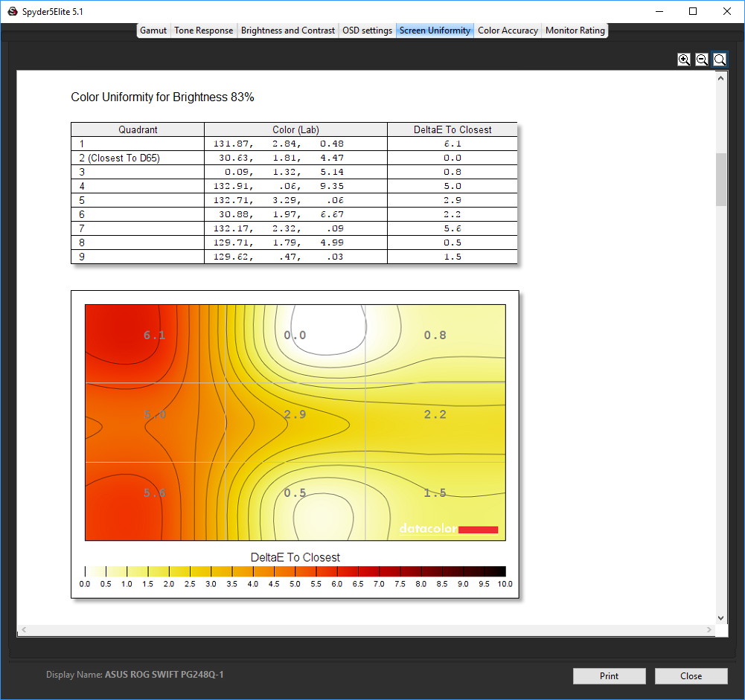Reset zoom with the plain magnifier icon

coord(720,60)
